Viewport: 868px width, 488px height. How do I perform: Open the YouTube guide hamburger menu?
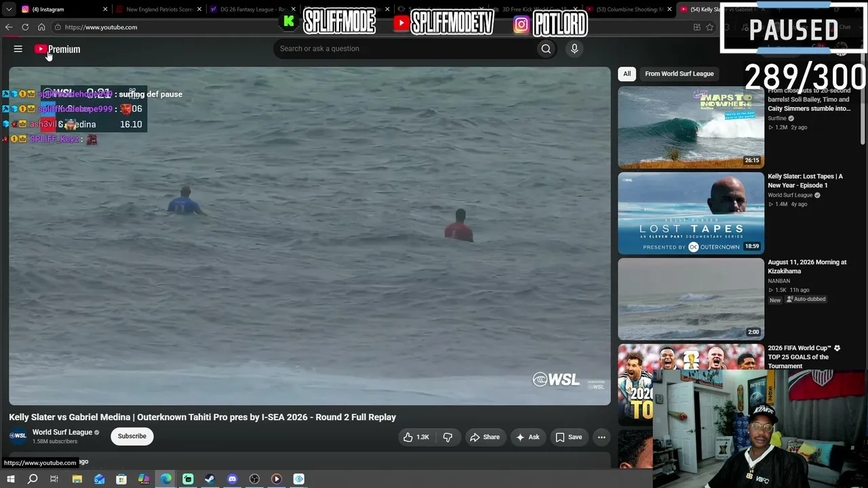(18, 49)
